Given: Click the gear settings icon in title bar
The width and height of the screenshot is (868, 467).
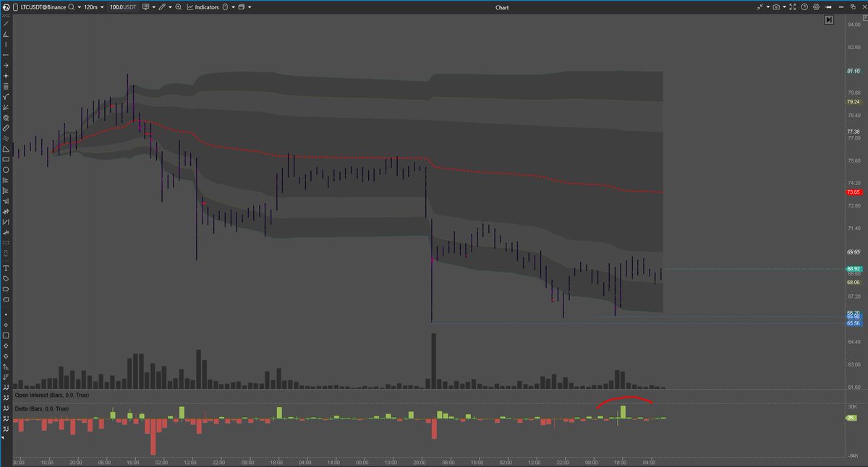Looking at the screenshot, I should [816, 7].
